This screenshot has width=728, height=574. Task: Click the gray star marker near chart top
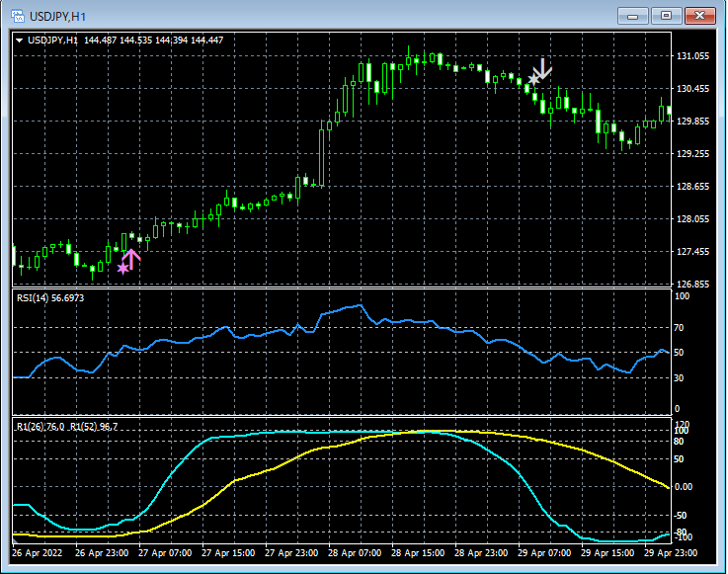coord(533,79)
